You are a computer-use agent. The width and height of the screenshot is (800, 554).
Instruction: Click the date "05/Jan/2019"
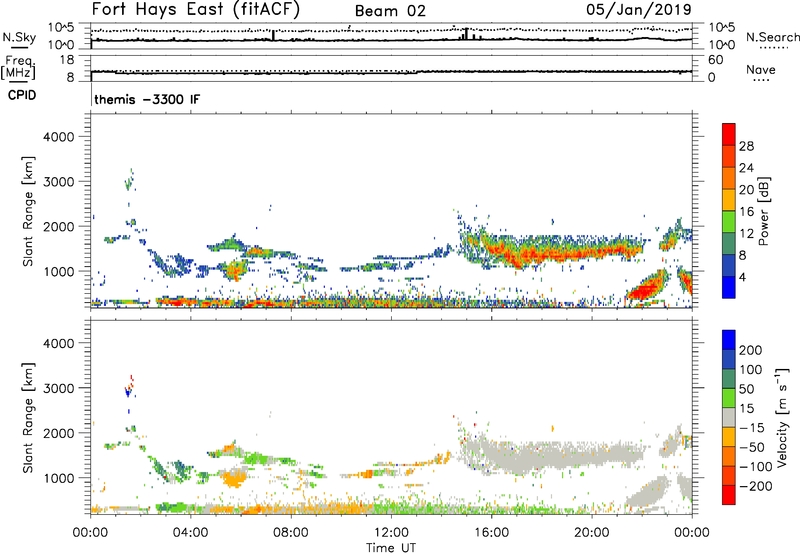[x=639, y=9]
